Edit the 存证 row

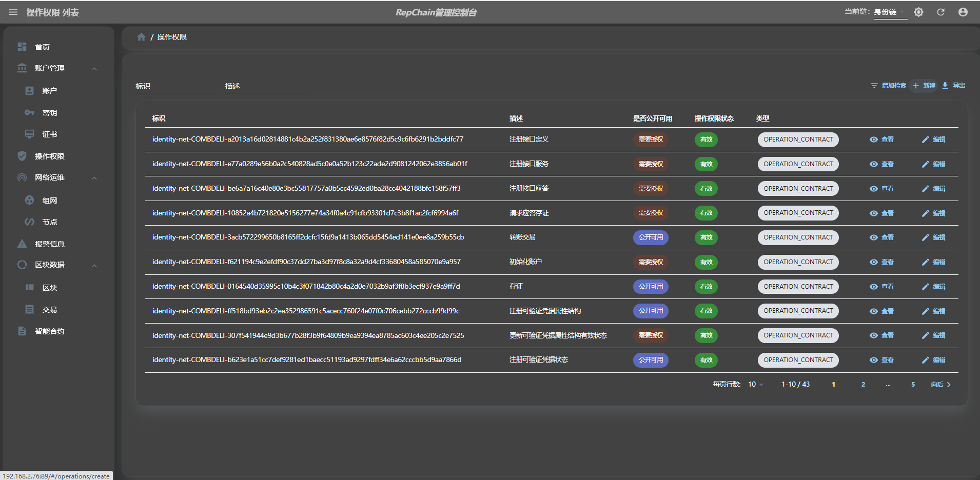(x=934, y=287)
